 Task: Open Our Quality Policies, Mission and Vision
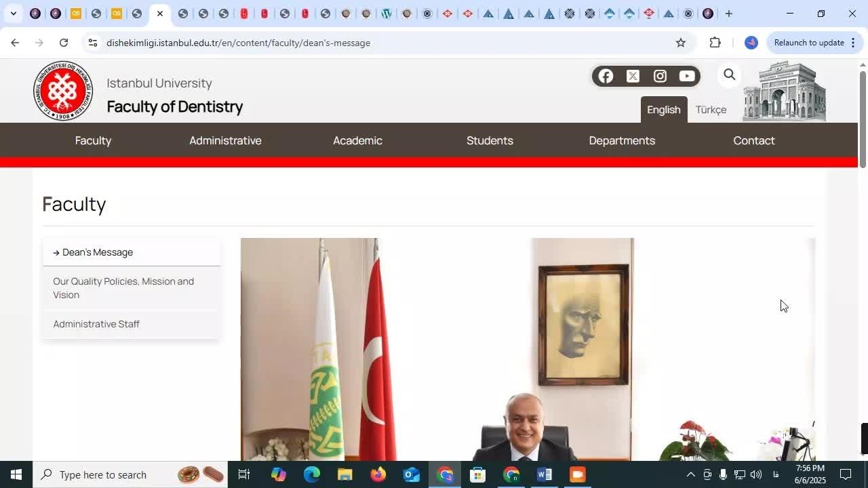[x=123, y=288]
